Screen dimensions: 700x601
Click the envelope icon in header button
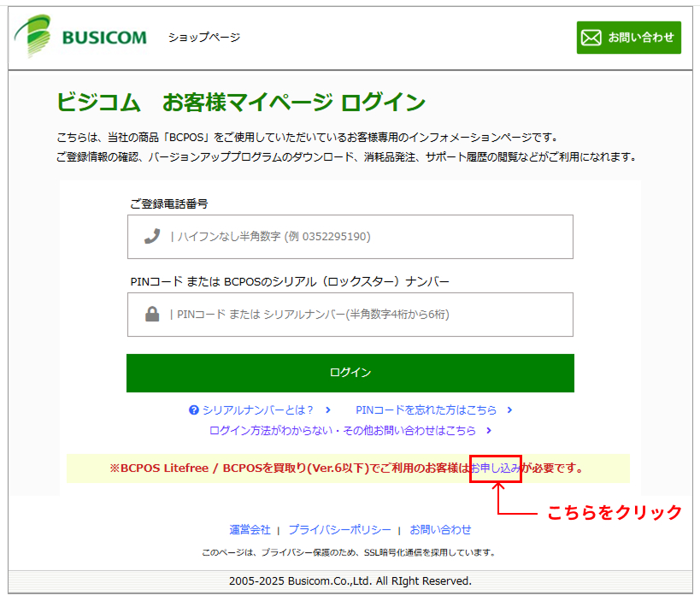591,38
